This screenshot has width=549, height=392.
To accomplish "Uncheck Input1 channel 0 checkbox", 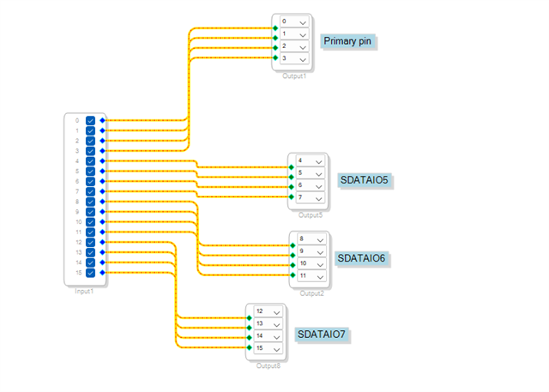I will point(90,120).
